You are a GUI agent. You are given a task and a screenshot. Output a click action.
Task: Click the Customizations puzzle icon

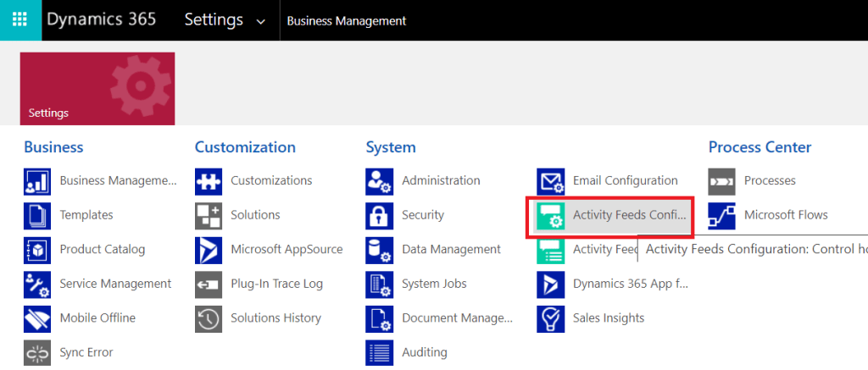209,181
